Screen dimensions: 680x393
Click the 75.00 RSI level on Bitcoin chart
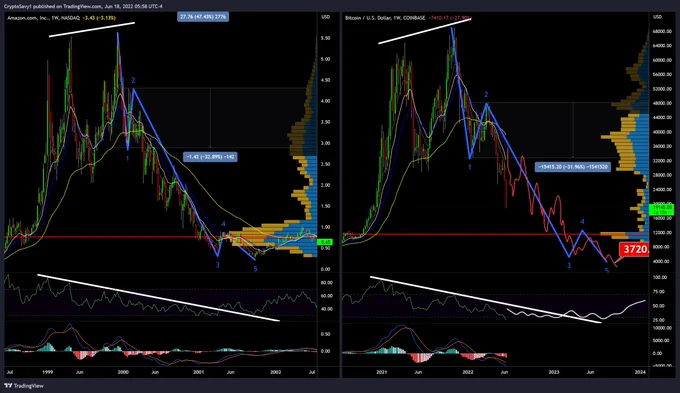[x=658, y=292]
